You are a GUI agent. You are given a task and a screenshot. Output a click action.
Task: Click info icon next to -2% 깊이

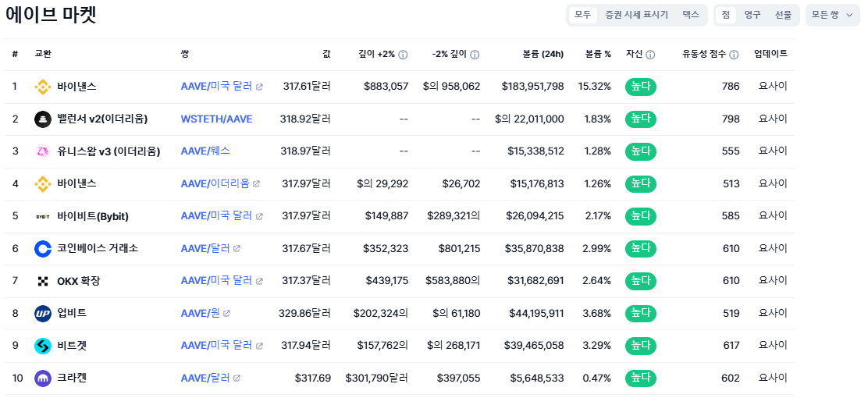475,55
